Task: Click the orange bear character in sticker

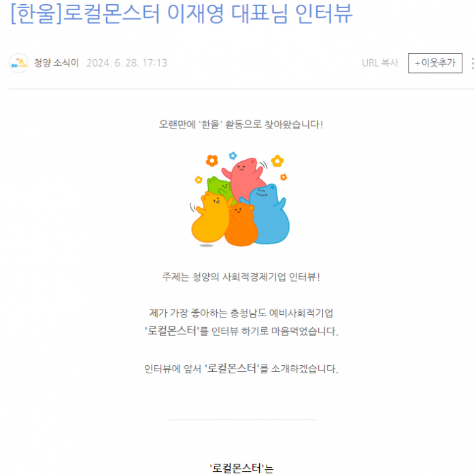Action: pyautogui.click(x=241, y=225)
